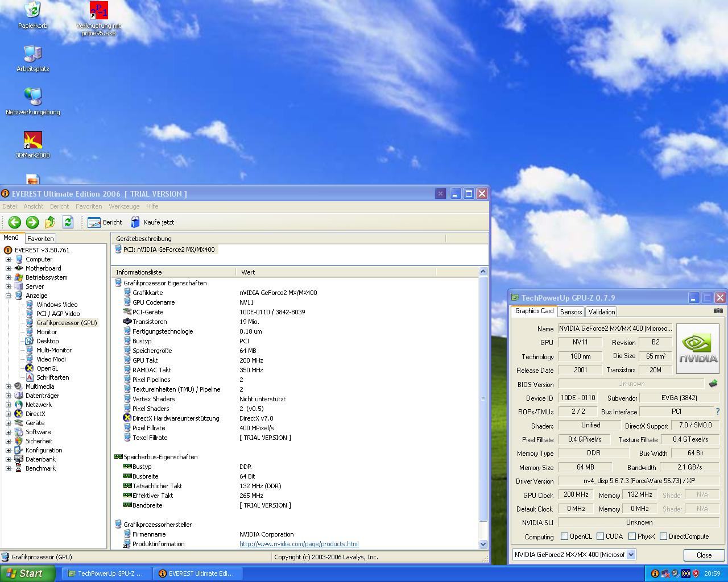Click the Refresh icon in EVEREST toolbar
The image size is (728, 582).
(68, 222)
